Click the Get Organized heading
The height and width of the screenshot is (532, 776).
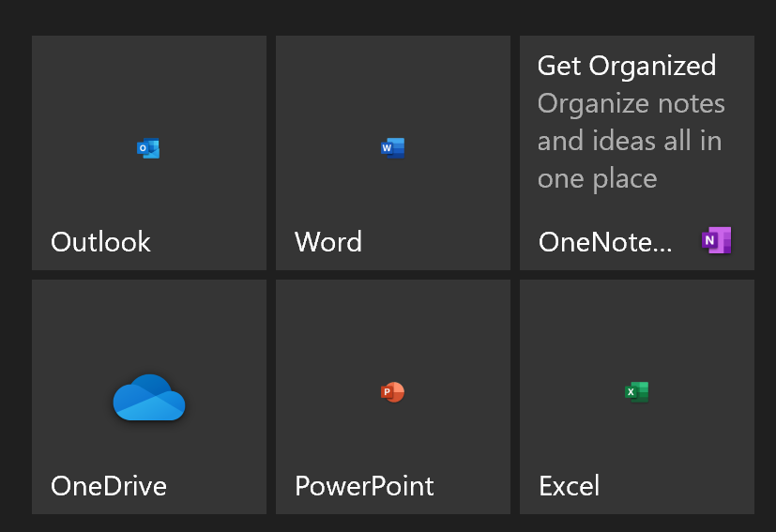627,66
